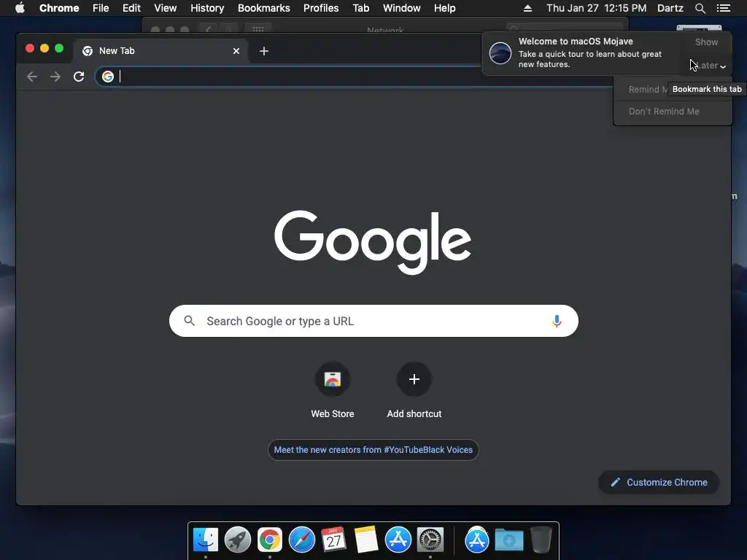Click the Google logo in address bar
This screenshot has height=560, width=747.
(x=108, y=76)
